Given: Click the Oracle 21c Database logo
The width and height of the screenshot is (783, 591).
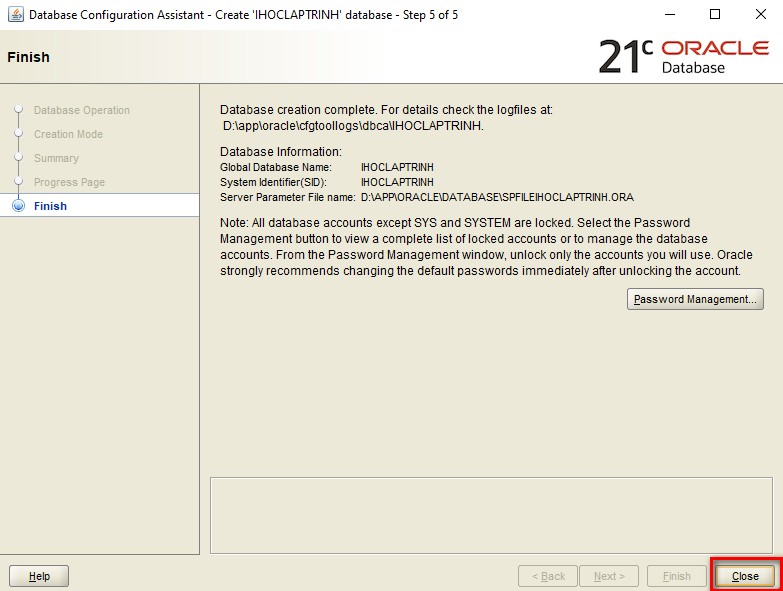Looking at the screenshot, I should click(x=684, y=56).
